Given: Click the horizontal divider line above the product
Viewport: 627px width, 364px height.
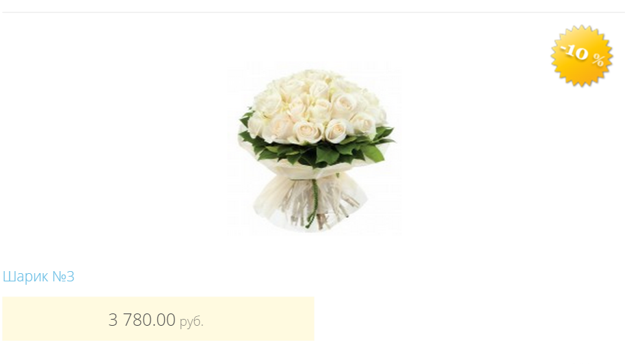Looking at the screenshot, I should (x=313, y=12).
